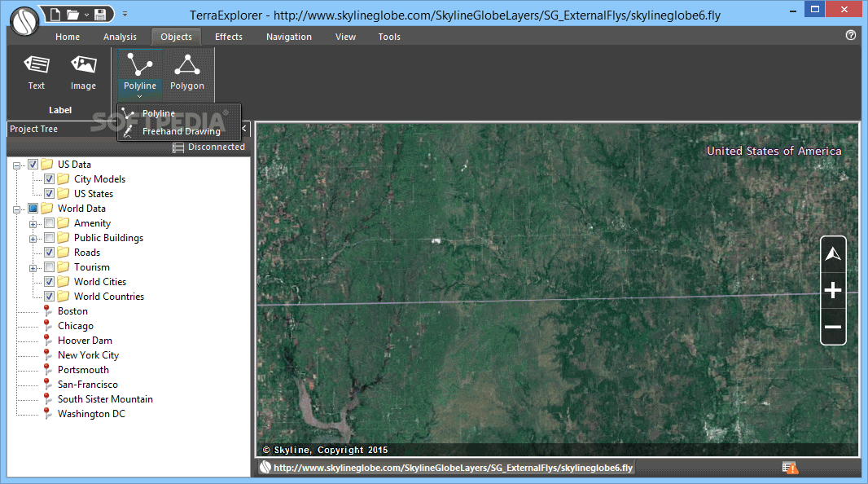Open the View ribbon tab
This screenshot has height=484, width=868.
[345, 37]
